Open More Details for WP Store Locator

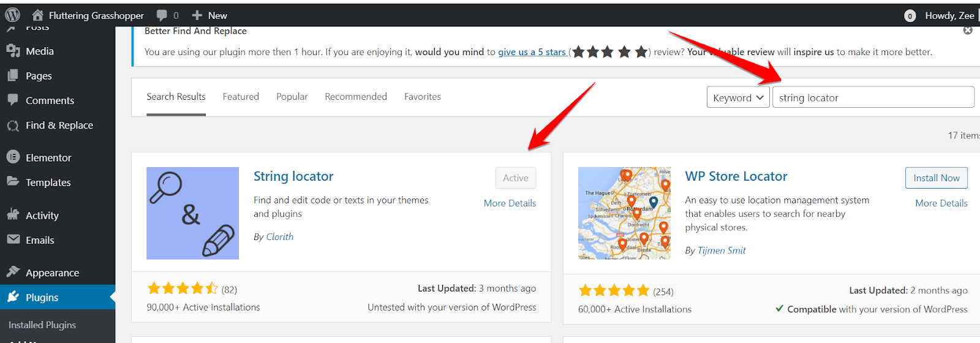pyautogui.click(x=941, y=203)
